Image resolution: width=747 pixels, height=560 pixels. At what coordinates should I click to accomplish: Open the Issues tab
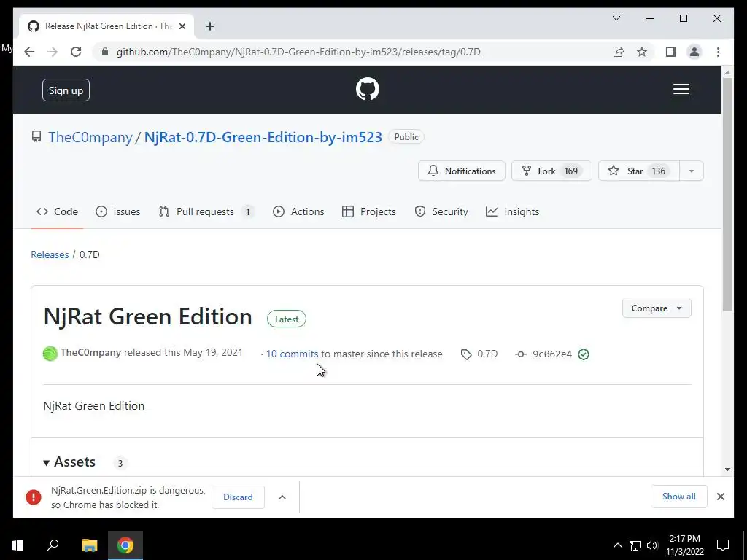(x=118, y=212)
